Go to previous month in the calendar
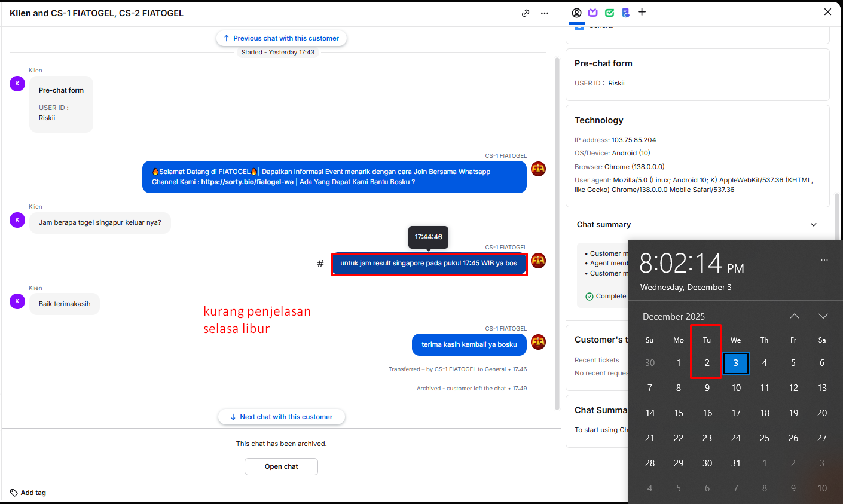 [x=795, y=316]
